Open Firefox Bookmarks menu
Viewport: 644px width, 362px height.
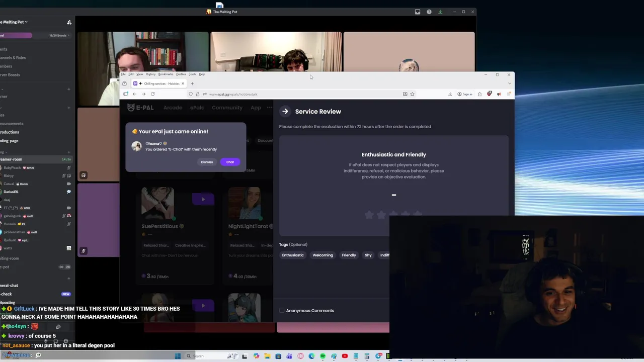[x=166, y=74]
